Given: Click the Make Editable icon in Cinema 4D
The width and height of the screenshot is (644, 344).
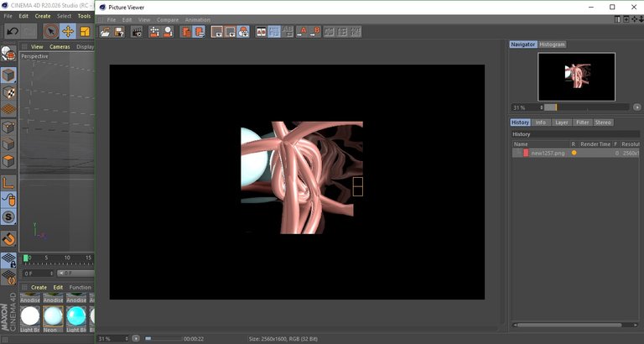Looking at the screenshot, I should coord(8,54).
